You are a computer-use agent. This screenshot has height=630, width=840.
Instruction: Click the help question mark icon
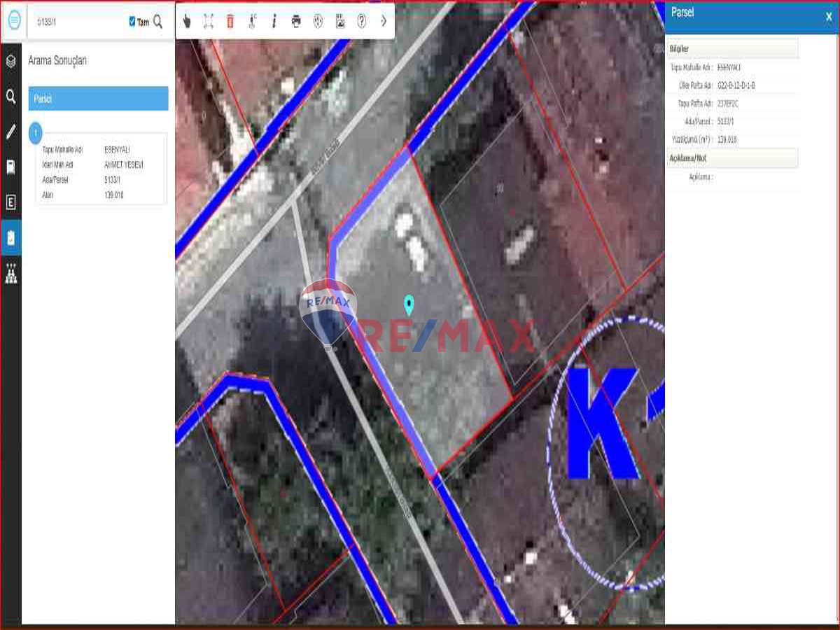coord(361,21)
